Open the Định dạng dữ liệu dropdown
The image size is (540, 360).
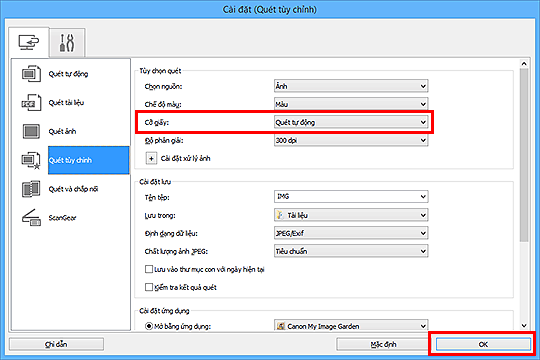[x=351, y=233]
